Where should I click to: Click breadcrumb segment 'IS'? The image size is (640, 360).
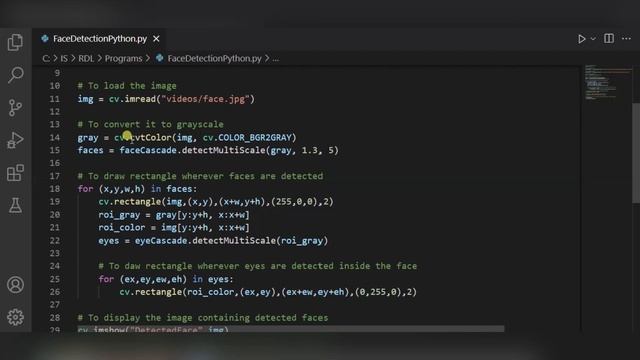(x=64, y=58)
